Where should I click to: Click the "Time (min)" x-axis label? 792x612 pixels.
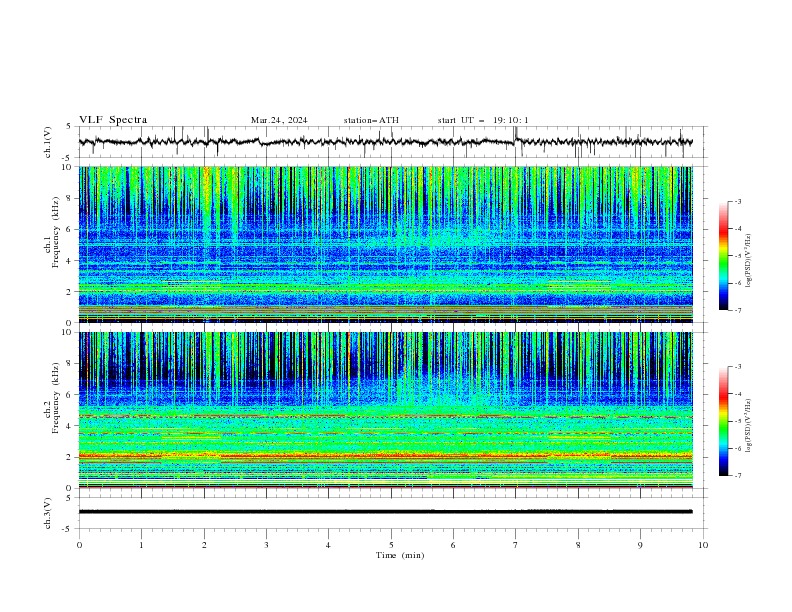[400, 555]
